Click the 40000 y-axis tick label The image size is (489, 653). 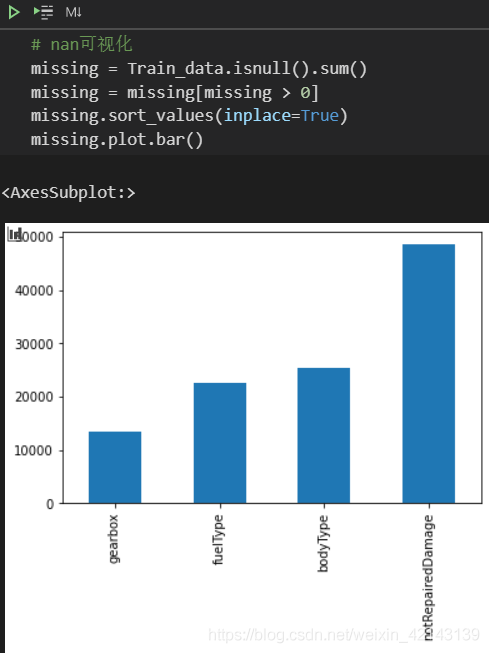pyautogui.click(x=34, y=290)
